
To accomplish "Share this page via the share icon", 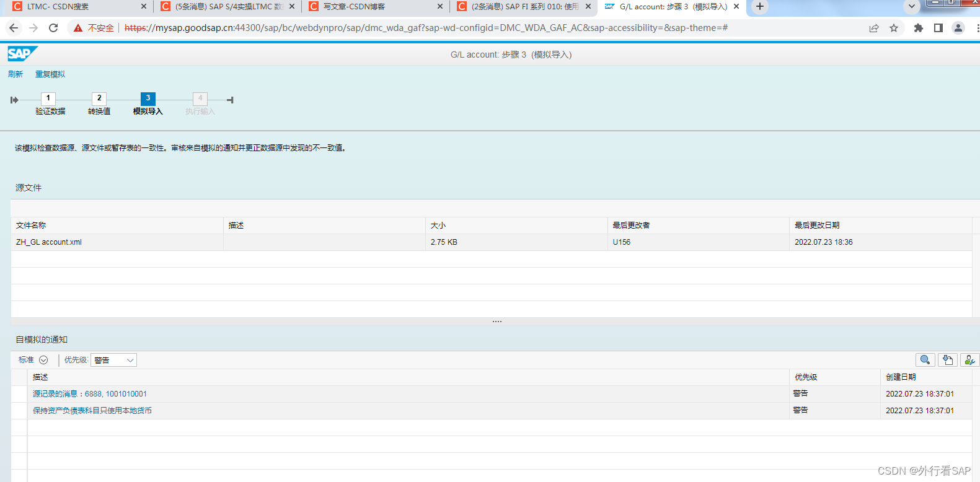I will (874, 28).
